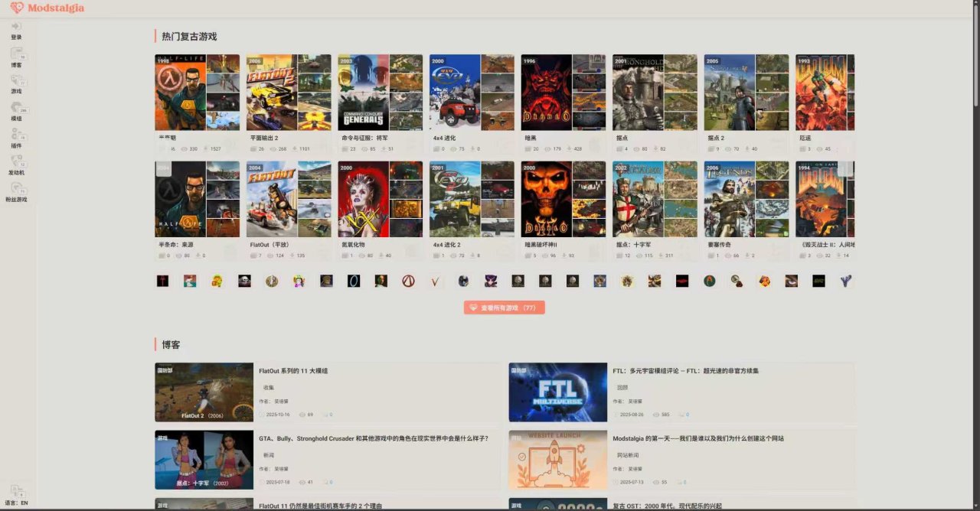Open the 发动机 engines sidebar icon

click(x=16, y=162)
